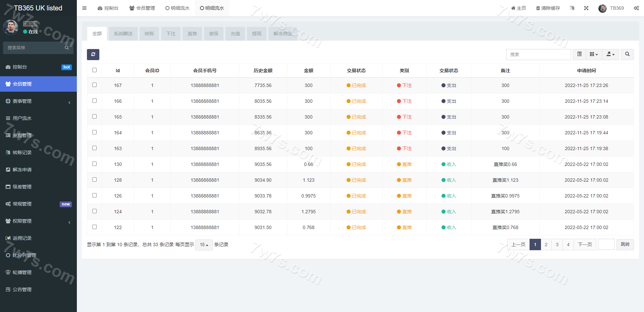Open the page size dropdown showing 10
The image size is (644, 312).
[x=204, y=245]
